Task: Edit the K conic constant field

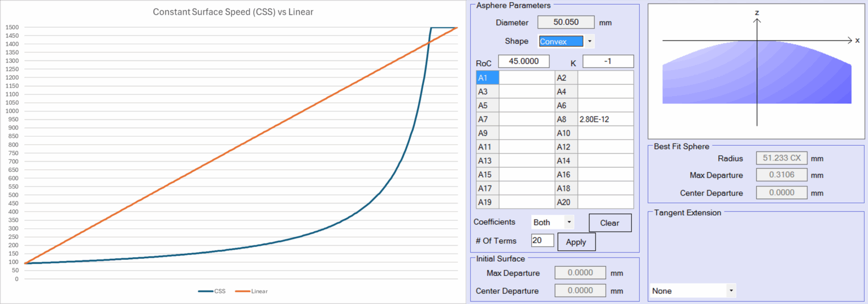Action: [x=608, y=61]
